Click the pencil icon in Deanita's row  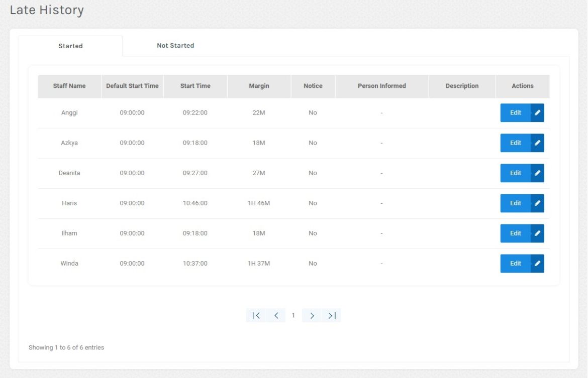click(537, 173)
